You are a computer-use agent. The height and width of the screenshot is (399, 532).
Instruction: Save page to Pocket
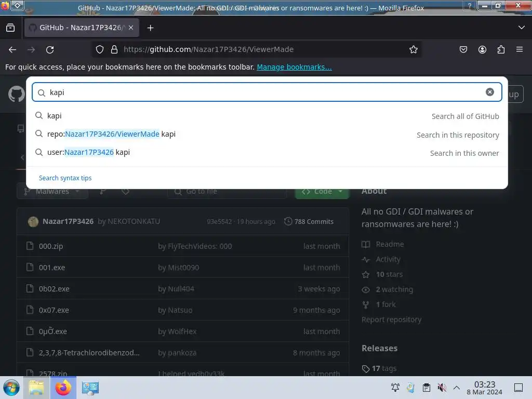point(463,49)
